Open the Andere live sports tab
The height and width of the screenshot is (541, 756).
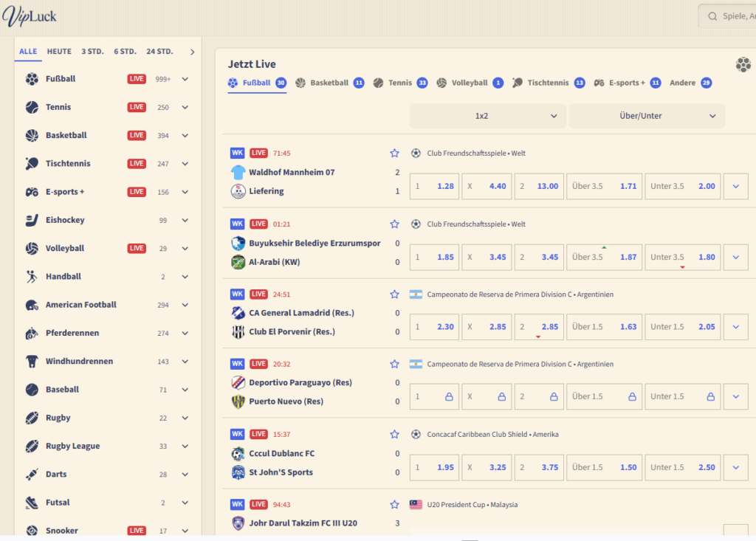[690, 83]
